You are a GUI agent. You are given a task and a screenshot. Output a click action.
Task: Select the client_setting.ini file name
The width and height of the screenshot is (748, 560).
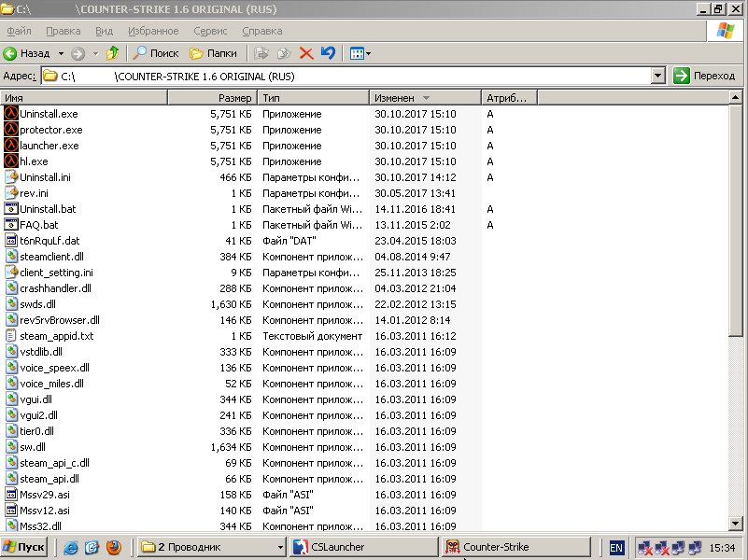click(56, 273)
